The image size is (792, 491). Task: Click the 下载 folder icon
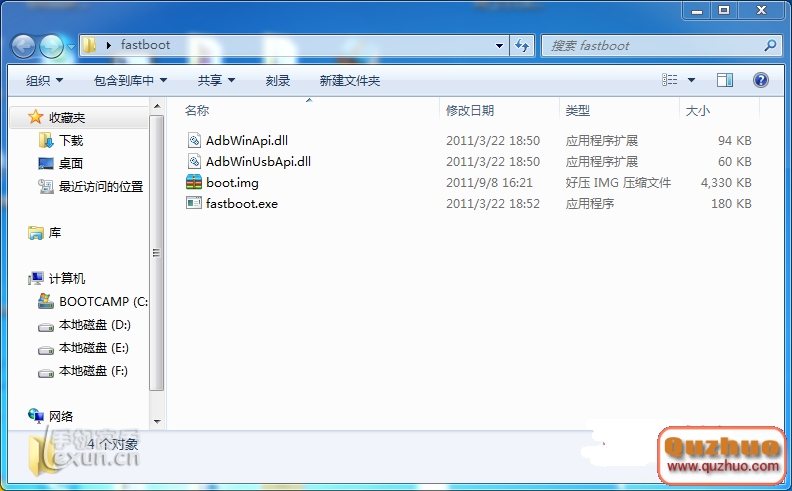pyautogui.click(x=45, y=140)
